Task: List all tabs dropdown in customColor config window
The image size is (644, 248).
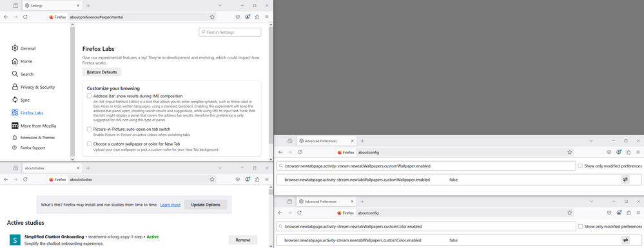Action: pos(591,202)
